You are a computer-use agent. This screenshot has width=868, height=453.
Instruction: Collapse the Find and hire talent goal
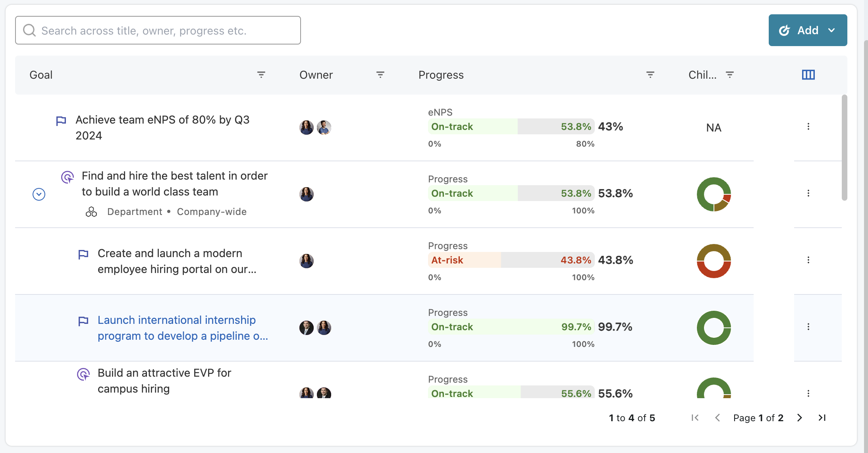tap(39, 194)
